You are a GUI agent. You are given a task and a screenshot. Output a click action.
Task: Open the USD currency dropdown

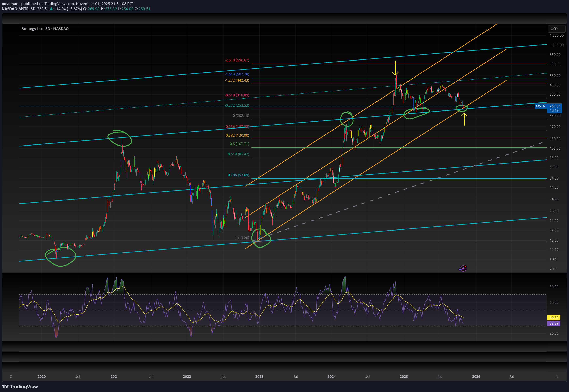556,29
